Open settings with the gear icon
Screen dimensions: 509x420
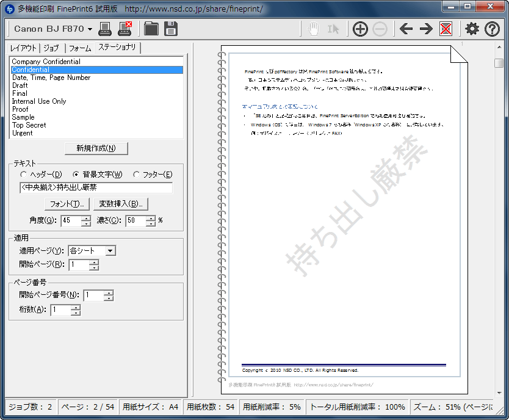(472, 29)
